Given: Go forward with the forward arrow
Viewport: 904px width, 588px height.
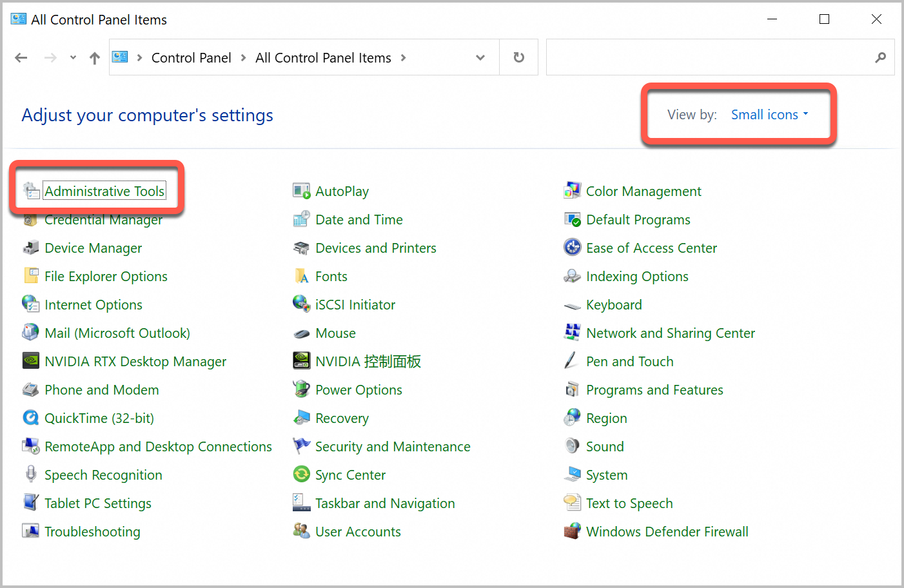Looking at the screenshot, I should [50, 58].
